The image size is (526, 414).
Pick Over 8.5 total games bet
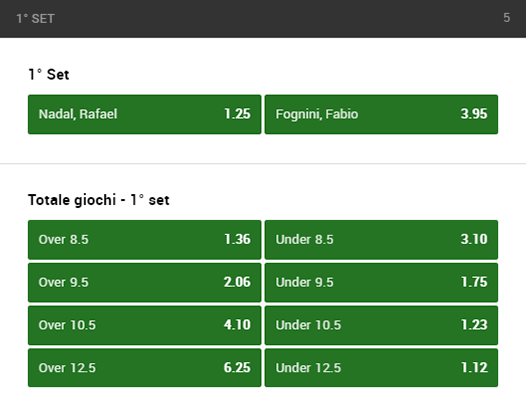point(145,240)
